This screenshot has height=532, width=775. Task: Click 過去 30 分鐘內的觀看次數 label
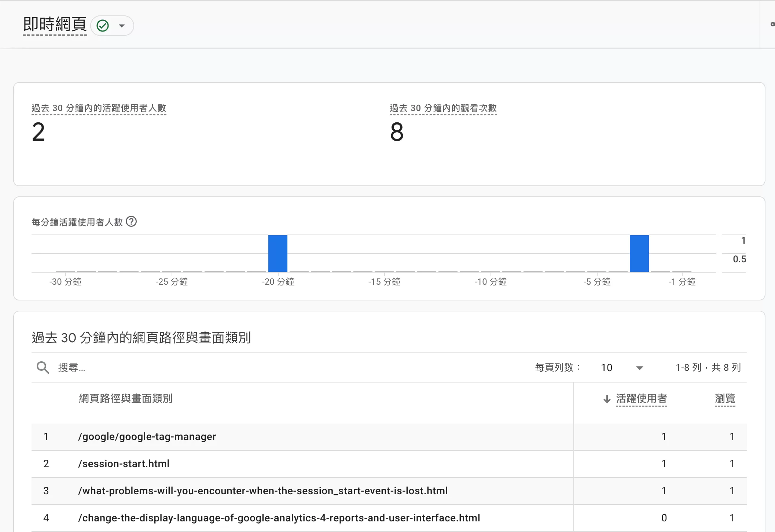pyautogui.click(x=443, y=108)
